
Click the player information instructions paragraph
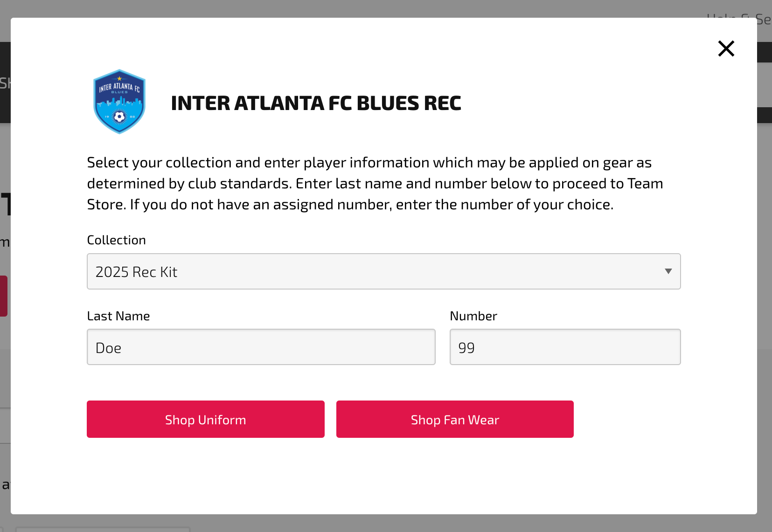pyautogui.click(x=375, y=183)
